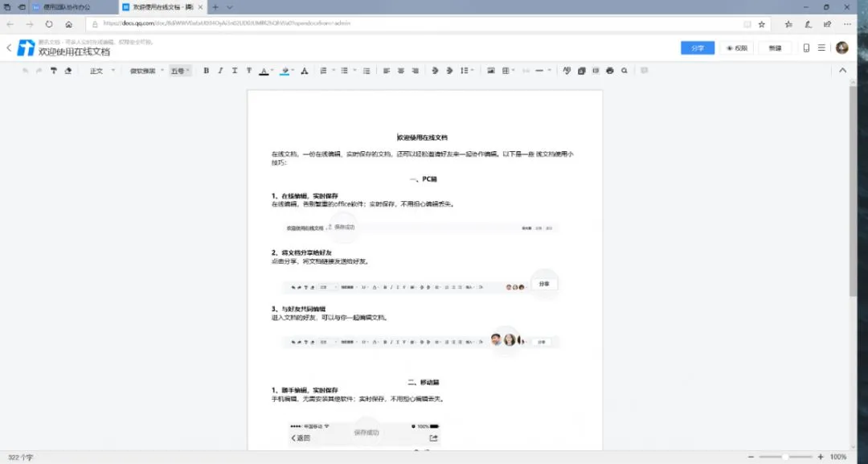Expand the numbered list style arrow
The image size is (868, 464).
[x=334, y=71]
